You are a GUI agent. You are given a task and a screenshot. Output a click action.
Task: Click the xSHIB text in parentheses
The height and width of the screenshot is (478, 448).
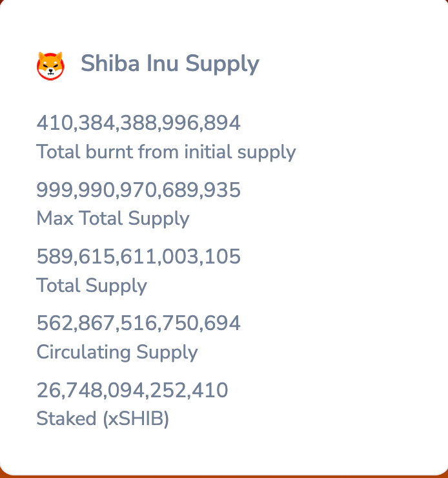(x=136, y=419)
